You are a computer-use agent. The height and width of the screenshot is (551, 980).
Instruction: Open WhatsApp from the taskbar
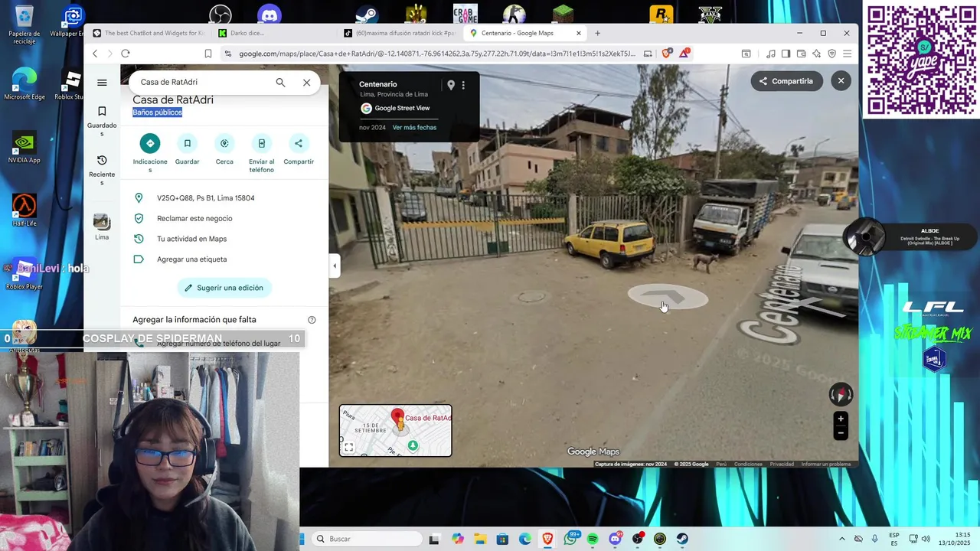point(570,539)
